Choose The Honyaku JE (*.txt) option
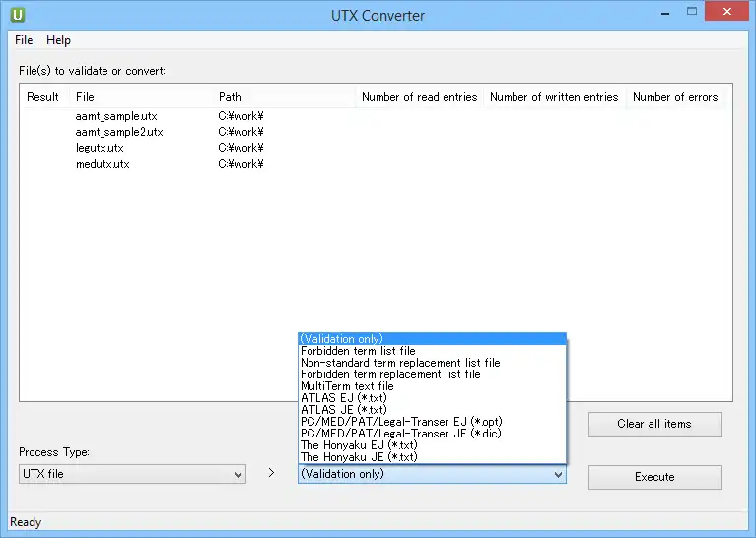The width and height of the screenshot is (756, 538). point(432,457)
